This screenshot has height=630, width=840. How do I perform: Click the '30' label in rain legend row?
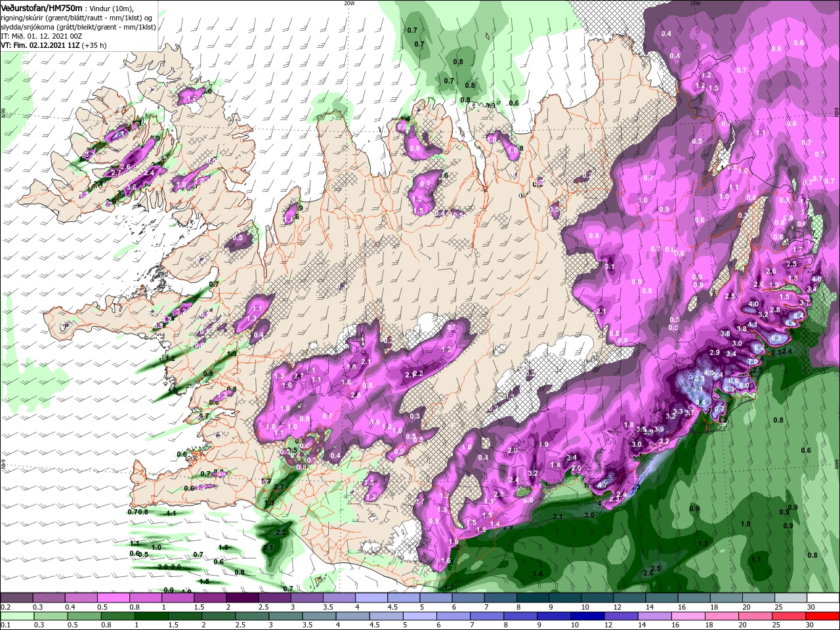click(810, 625)
